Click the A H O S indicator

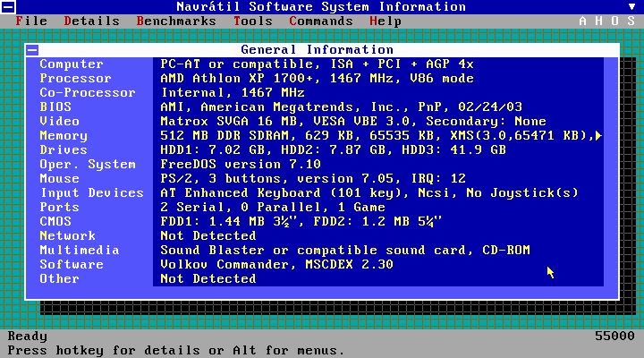point(609,21)
